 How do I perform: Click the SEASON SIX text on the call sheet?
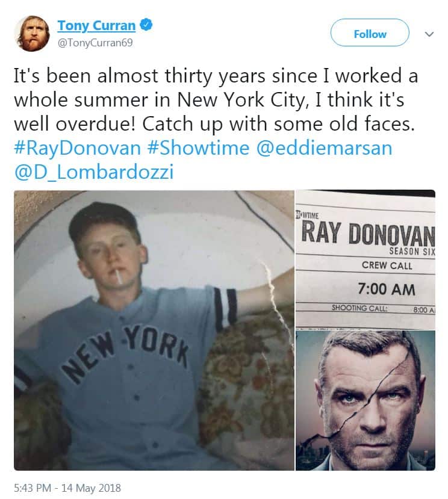pyautogui.click(x=411, y=251)
